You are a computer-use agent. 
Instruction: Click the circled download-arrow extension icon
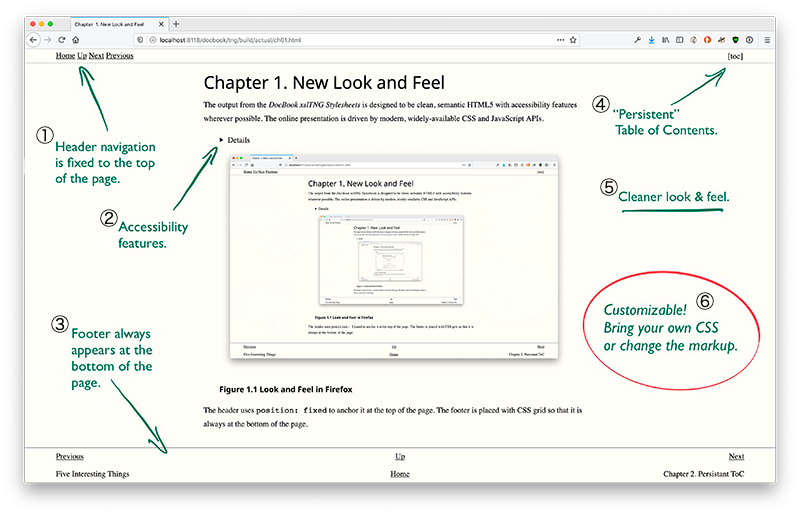pos(749,40)
